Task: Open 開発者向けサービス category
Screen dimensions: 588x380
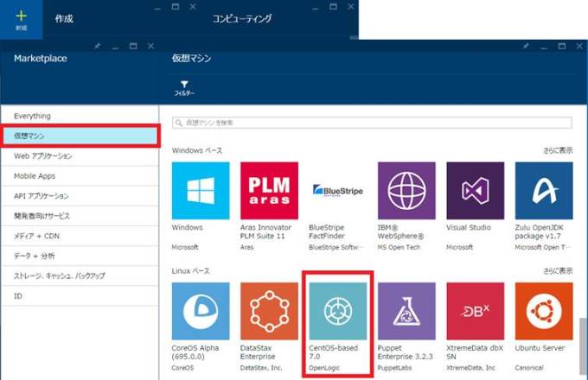Action: pos(80,216)
